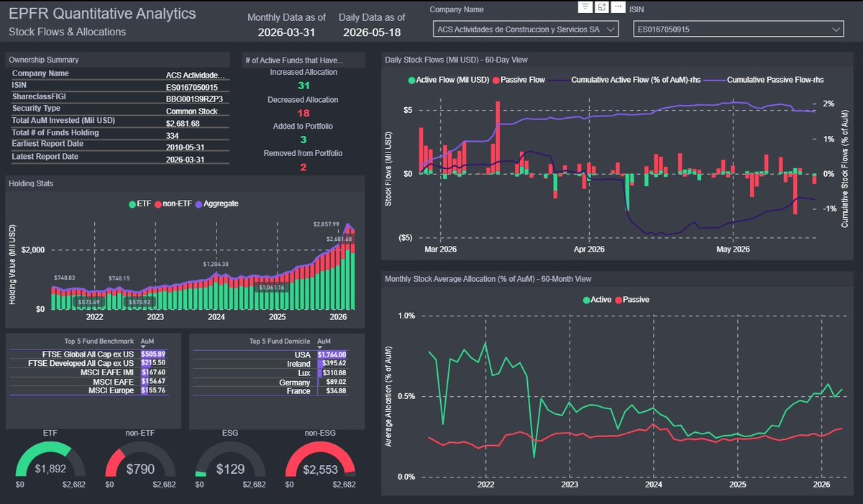Toggle Aggregate legend in Holding Stats
This screenshot has height=504, width=863.
(x=216, y=203)
